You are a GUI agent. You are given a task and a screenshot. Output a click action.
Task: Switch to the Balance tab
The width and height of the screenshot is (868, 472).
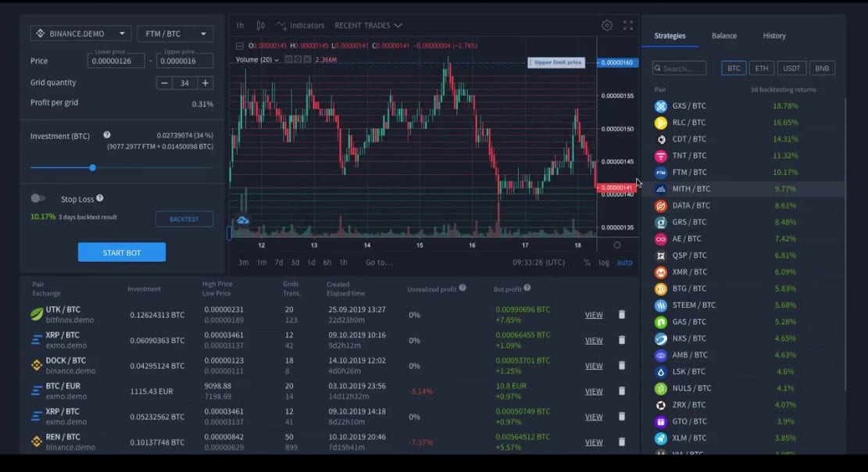pyautogui.click(x=724, y=35)
